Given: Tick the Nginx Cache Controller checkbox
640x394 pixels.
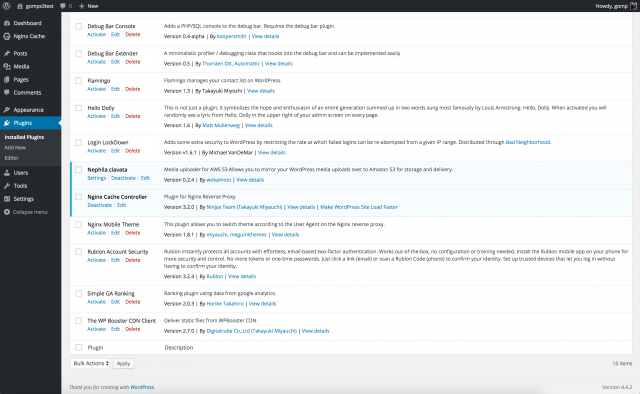Looking at the screenshot, I should (x=78, y=197).
